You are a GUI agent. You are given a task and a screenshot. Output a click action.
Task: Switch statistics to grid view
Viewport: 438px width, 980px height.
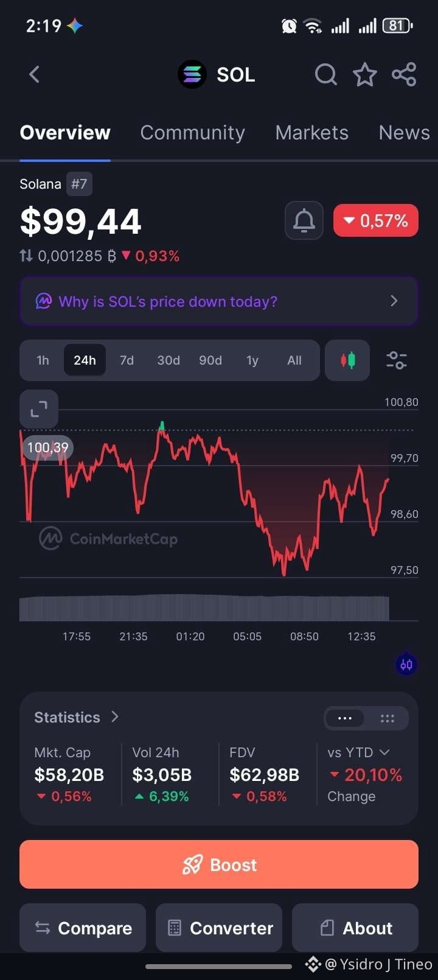point(387,718)
